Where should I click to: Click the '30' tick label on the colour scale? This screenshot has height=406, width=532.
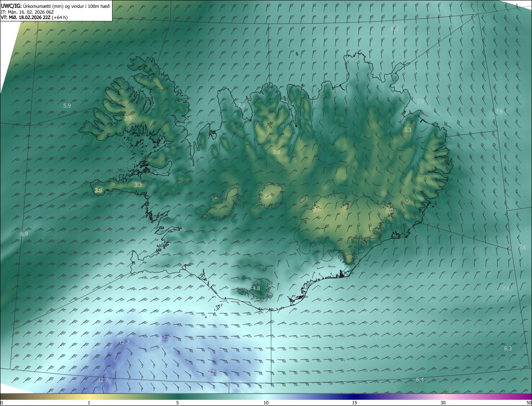(443, 403)
